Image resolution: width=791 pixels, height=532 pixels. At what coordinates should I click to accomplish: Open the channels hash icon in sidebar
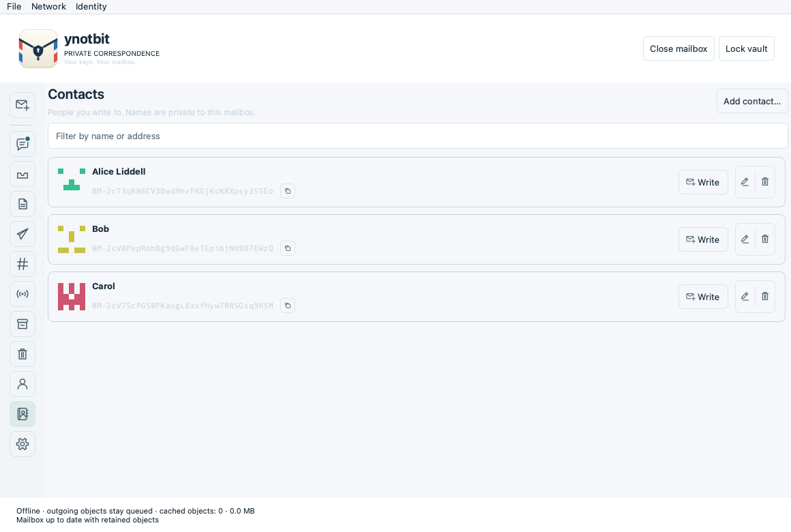click(23, 264)
